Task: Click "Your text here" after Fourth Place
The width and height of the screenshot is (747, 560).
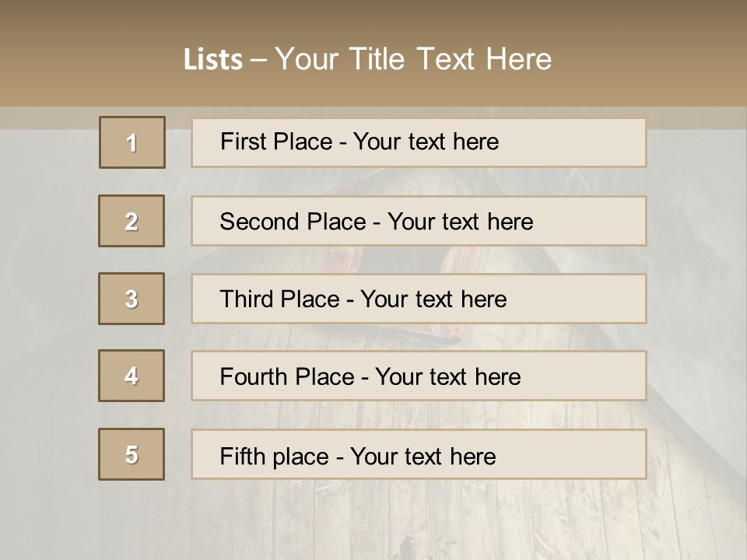Action: pyautogui.click(x=447, y=377)
